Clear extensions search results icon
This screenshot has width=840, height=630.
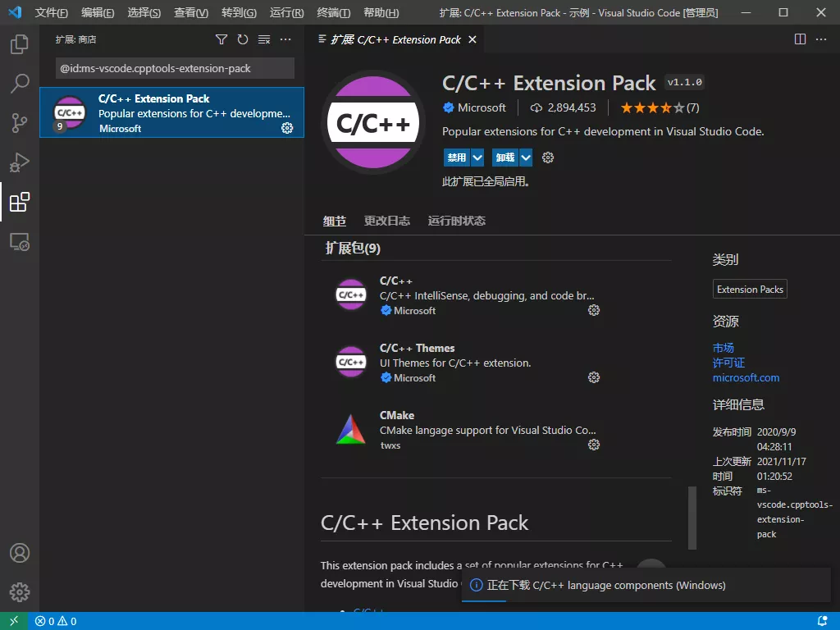tap(264, 39)
